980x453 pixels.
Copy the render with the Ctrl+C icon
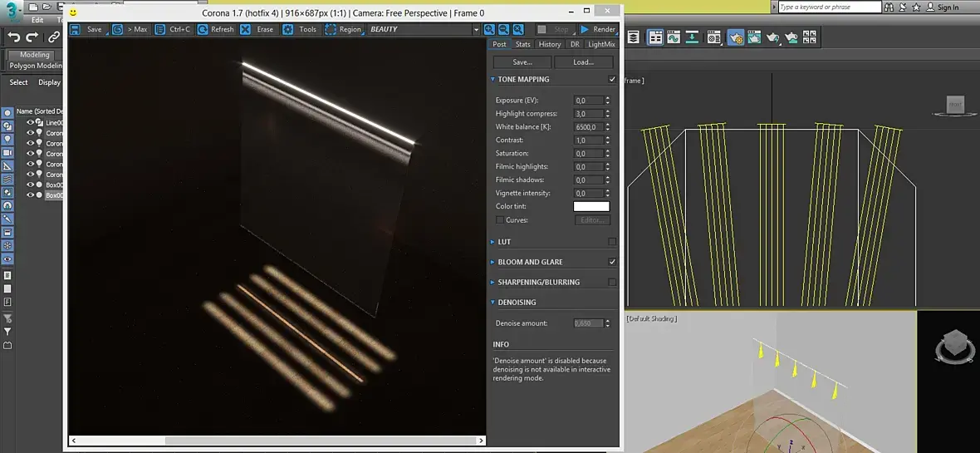[x=160, y=29]
